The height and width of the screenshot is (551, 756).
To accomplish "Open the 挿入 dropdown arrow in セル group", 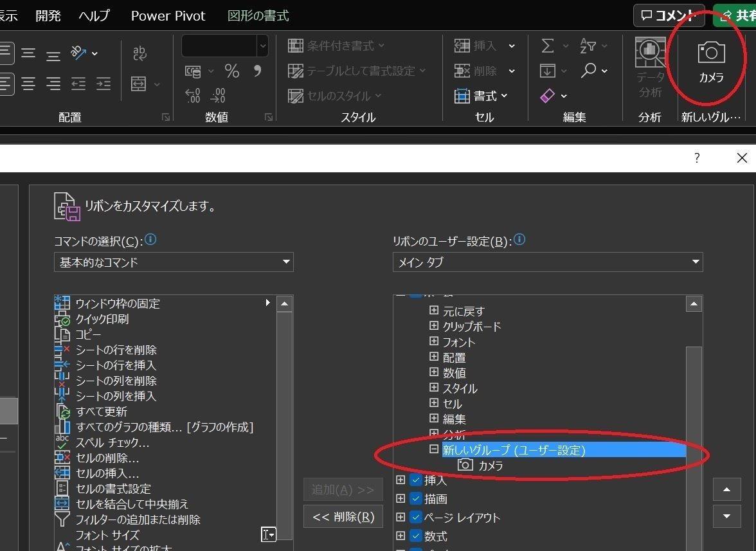I will tap(512, 46).
